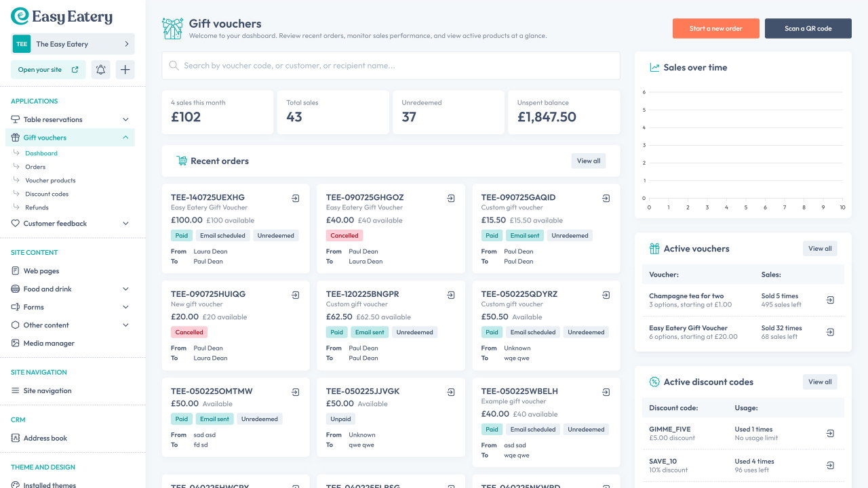This screenshot has width=868, height=488.
Task: Open Champagne tea for two voucher icon
Action: click(830, 300)
